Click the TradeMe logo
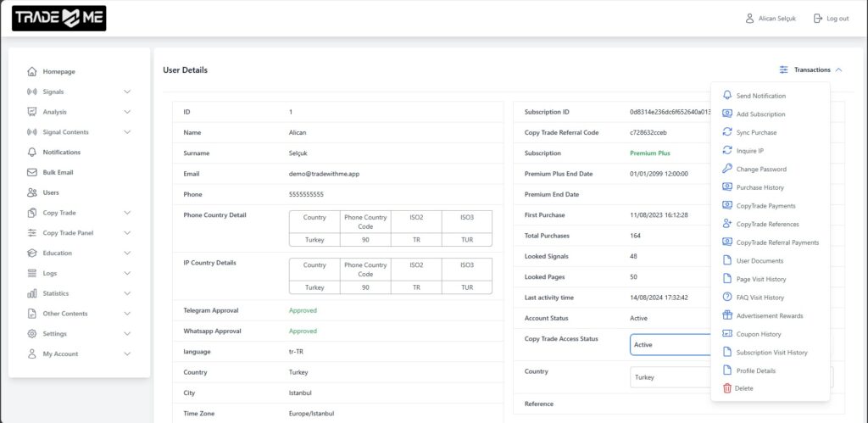The height and width of the screenshot is (423, 868). pos(58,19)
